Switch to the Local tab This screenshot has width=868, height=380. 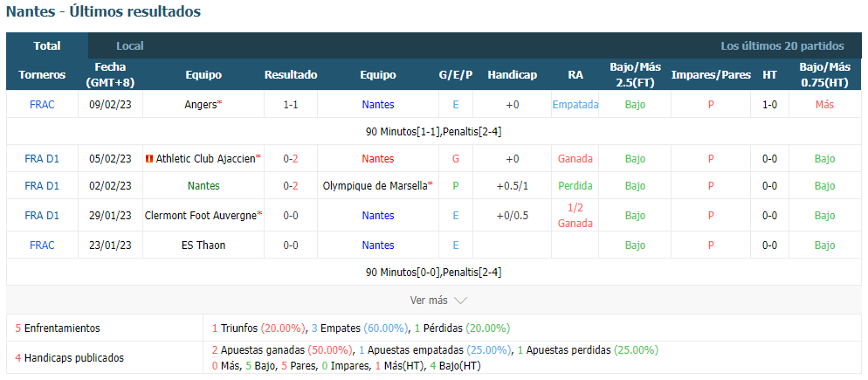pos(130,46)
